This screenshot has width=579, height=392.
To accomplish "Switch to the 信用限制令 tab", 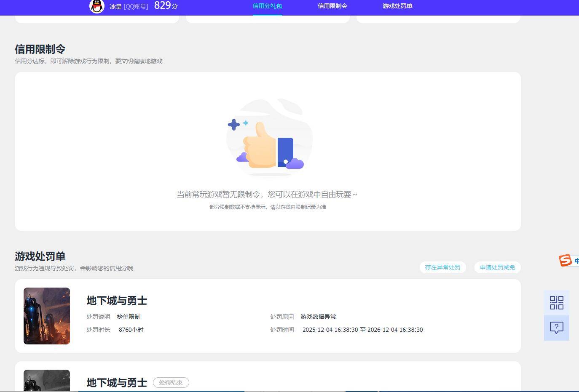I will click(x=332, y=7).
